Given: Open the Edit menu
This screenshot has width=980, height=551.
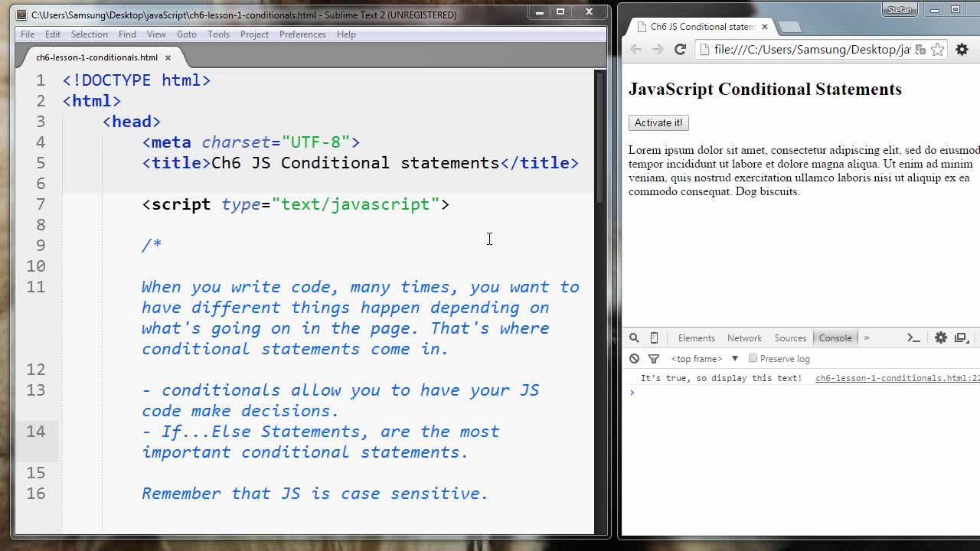Looking at the screenshot, I should [53, 34].
